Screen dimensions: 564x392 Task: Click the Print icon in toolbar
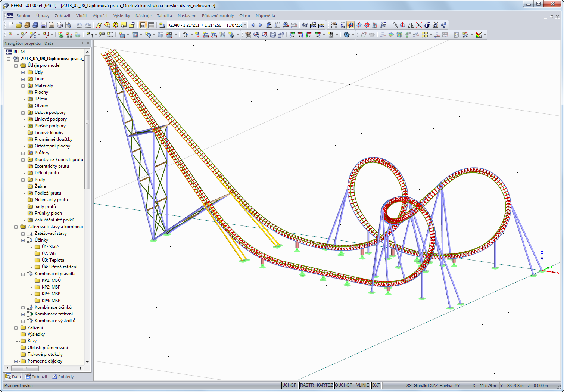(x=60, y=25)
